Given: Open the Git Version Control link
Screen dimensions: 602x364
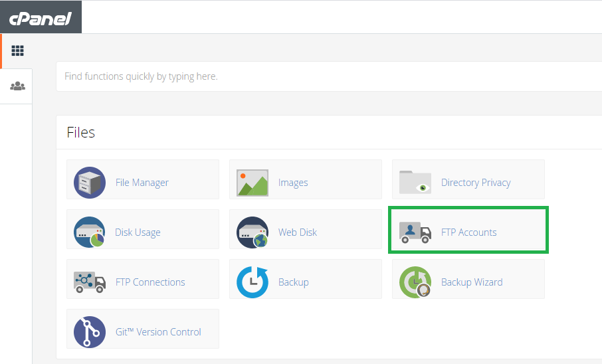Looking at the screenshot, I should coord(158,332).
